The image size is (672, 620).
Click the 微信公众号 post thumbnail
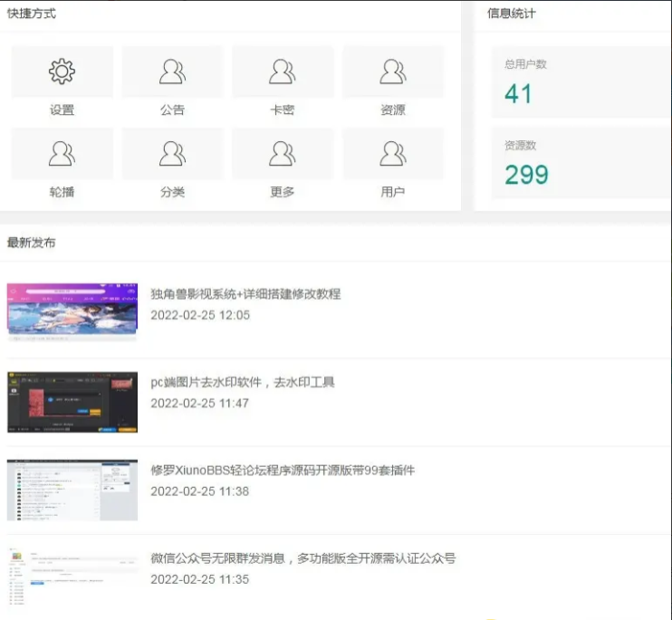click(x=72, y=576)
